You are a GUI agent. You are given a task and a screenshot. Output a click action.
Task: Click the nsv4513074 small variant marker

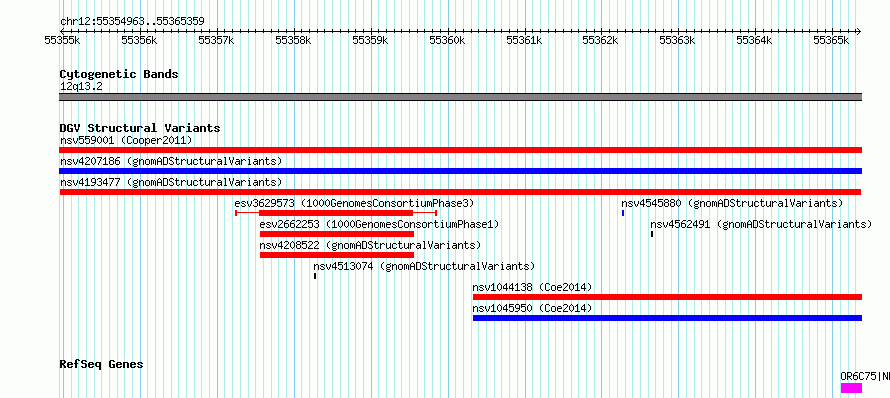(x=315, y=276)
